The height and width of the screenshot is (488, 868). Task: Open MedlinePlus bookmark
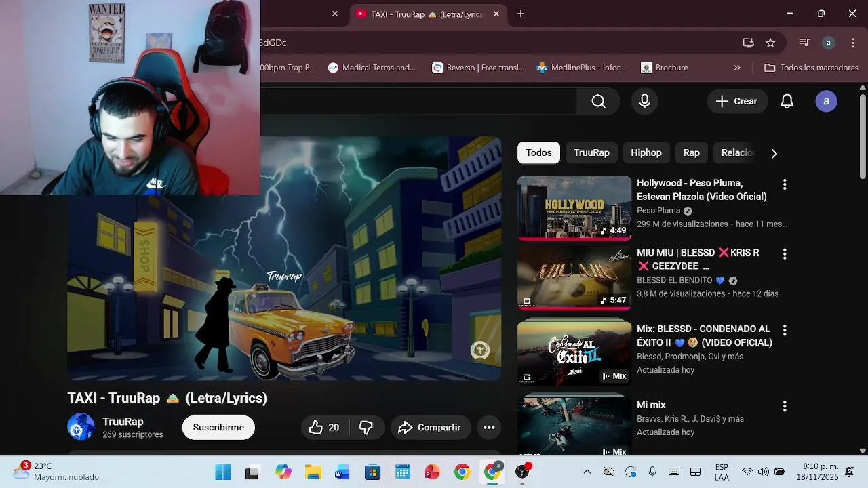[x=581, y=68]
